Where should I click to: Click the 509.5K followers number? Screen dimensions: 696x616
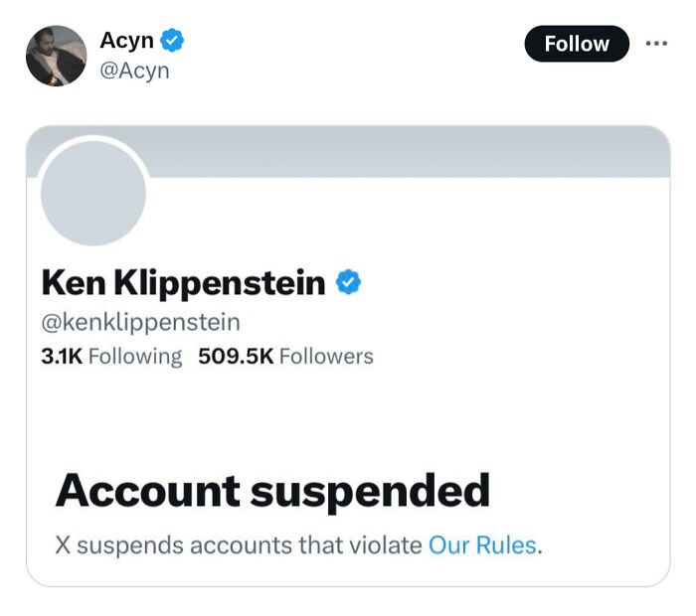click(236, 356)
